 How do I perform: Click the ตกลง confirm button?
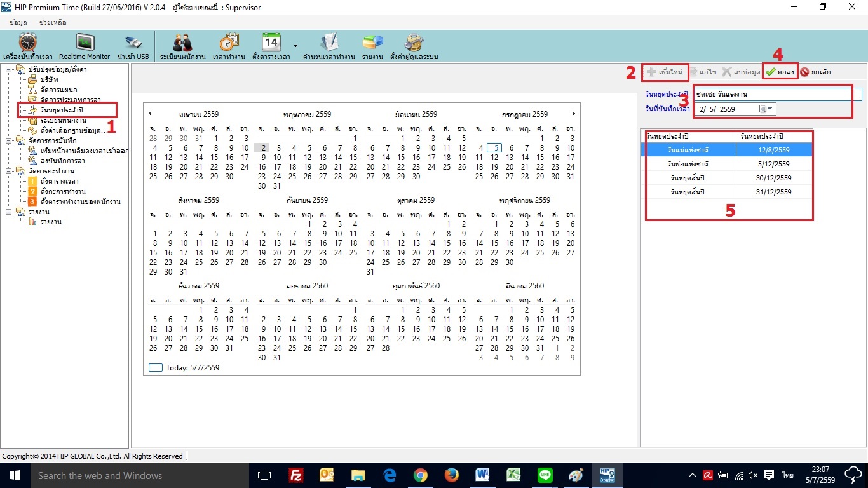pos(780,72)
